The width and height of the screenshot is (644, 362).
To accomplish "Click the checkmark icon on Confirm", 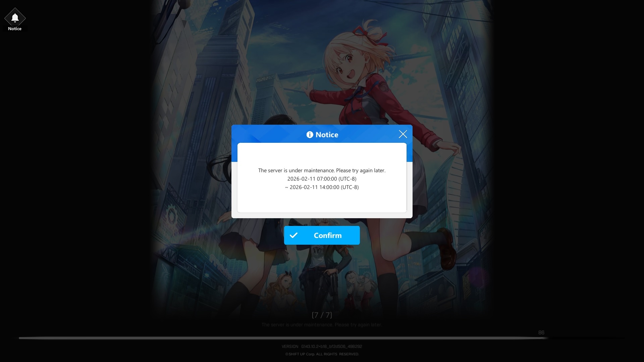I will coord(293,235).
